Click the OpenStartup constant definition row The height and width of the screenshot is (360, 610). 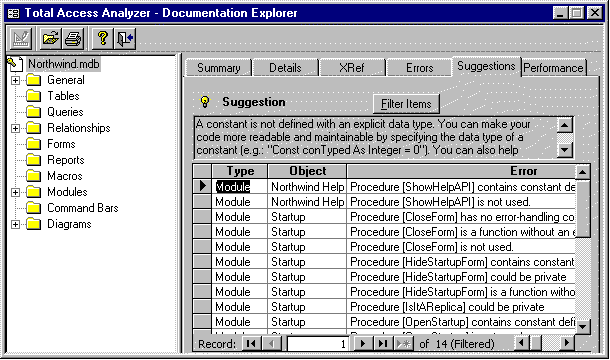[x=461, y=322]
